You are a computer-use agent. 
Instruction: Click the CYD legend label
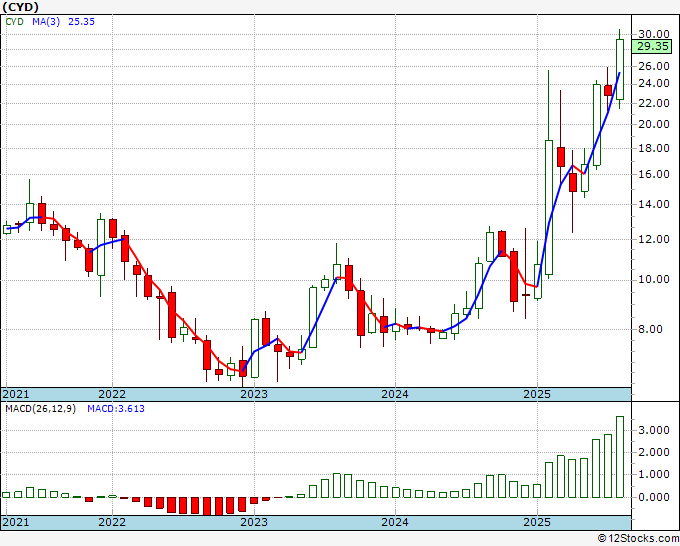pyautogui.click(x=14, y=22)
